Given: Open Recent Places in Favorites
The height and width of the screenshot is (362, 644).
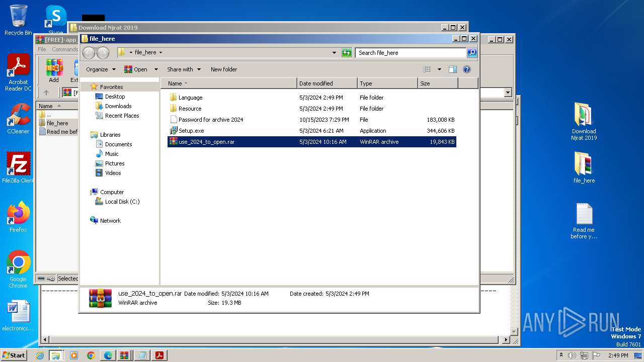Looking at the screenshot, I should (122, 116).
